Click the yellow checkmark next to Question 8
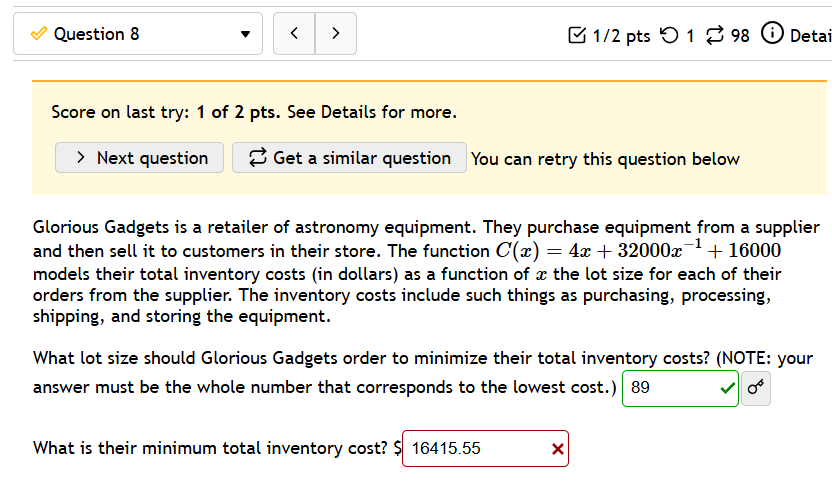Viewport: 832px width, 486px height. tap(38, 34)
